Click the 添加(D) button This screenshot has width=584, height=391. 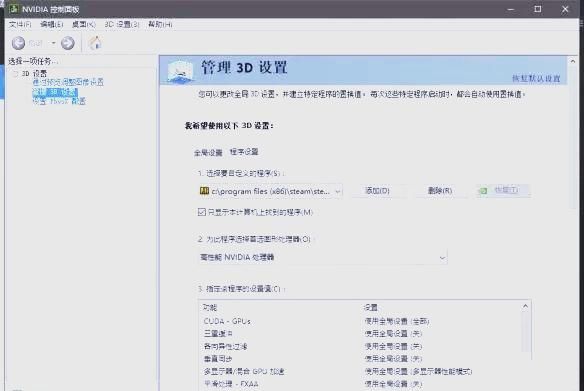pos(377,191)
